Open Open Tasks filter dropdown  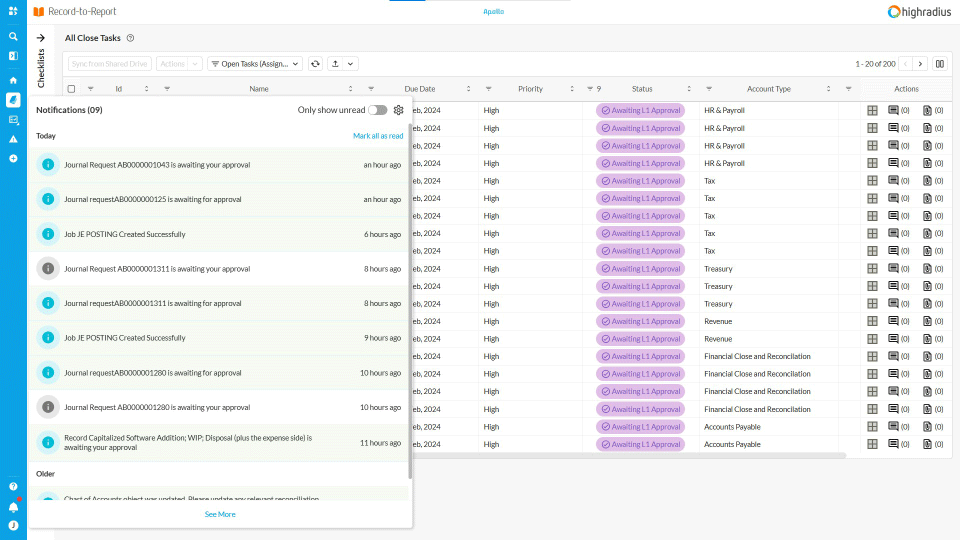coord(255,64)
